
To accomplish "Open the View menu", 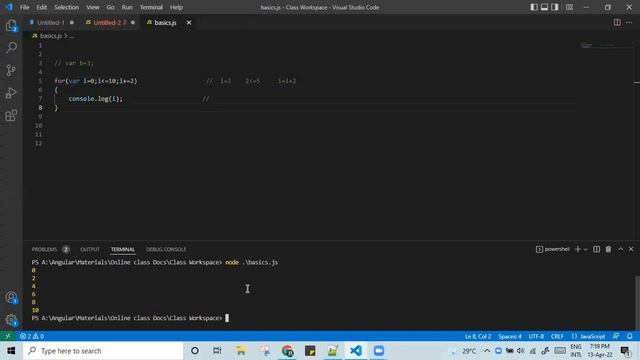I will pos(93,7).
